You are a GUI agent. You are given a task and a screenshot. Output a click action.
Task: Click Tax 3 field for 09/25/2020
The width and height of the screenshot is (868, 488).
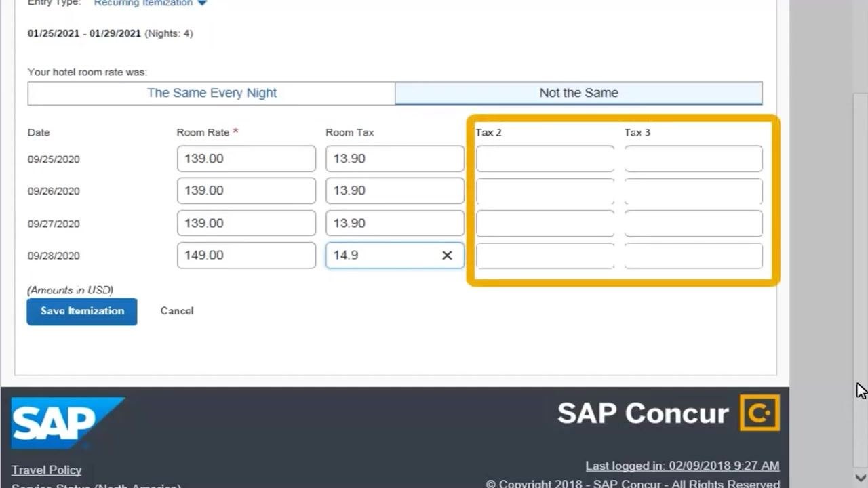pyautogui.click(x=693, y=159)
